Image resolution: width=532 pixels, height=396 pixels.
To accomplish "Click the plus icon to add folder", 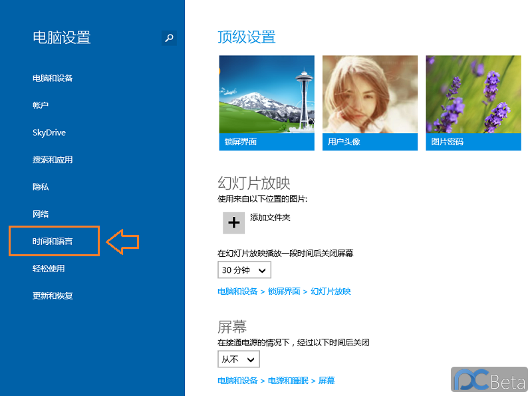I will 234,223.
